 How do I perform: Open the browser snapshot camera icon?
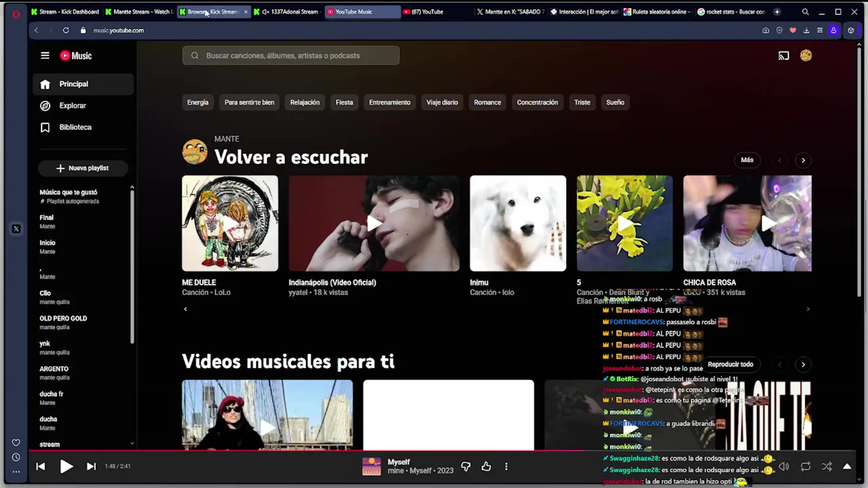pyautogui.click(x=766, y=30)
